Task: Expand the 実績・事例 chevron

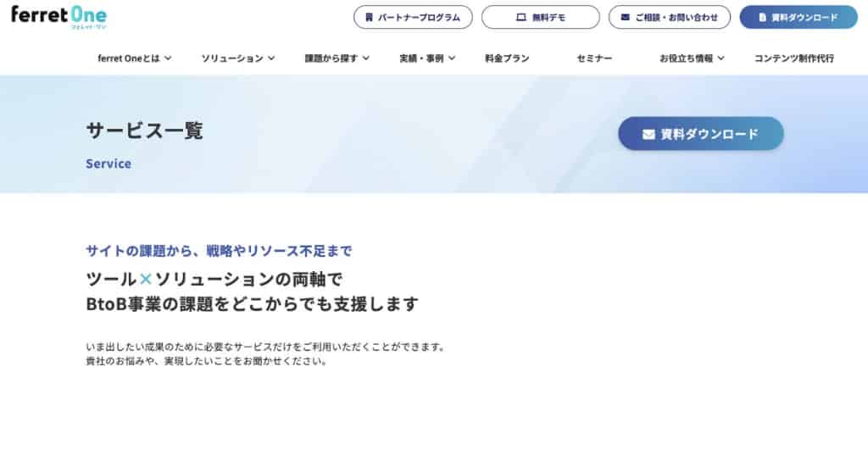Action: [452, 58]
